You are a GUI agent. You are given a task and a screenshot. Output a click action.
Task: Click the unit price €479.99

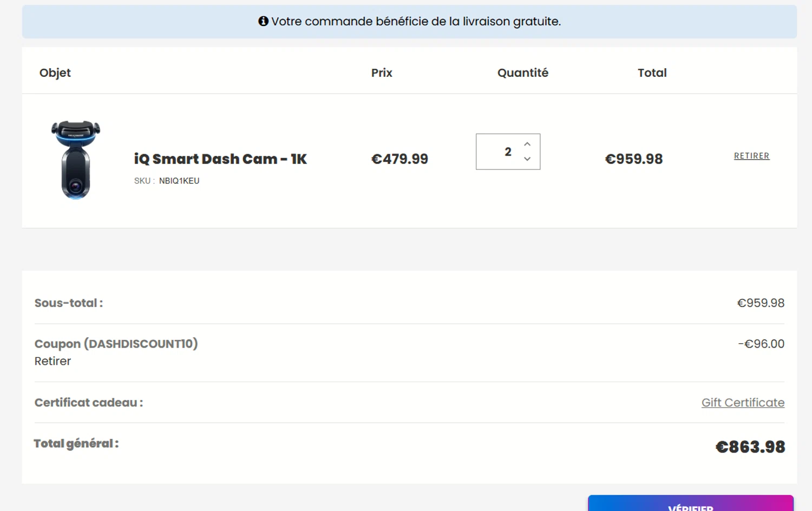coord(400,159)
